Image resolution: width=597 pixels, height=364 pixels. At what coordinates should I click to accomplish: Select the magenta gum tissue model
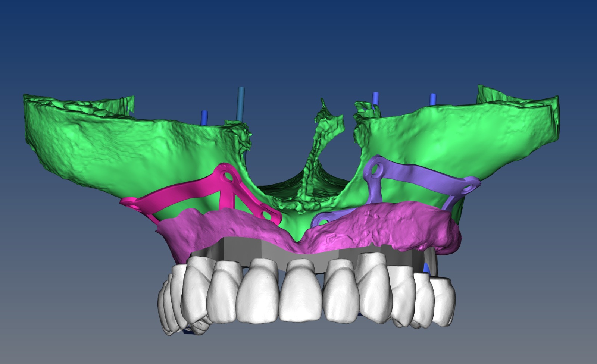(310, 231)
